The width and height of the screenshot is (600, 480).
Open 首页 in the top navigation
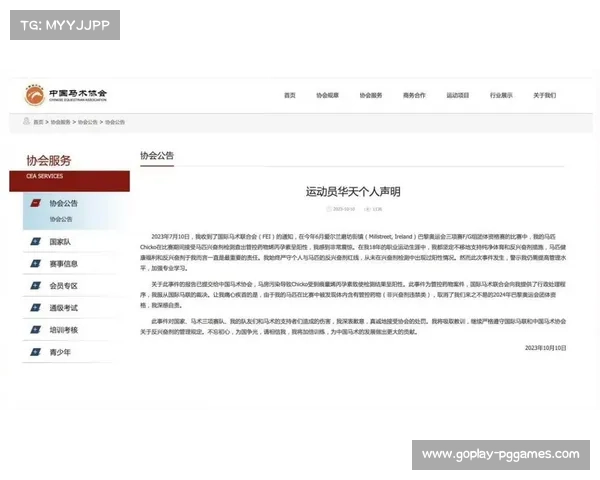click(x=290, y=95)
